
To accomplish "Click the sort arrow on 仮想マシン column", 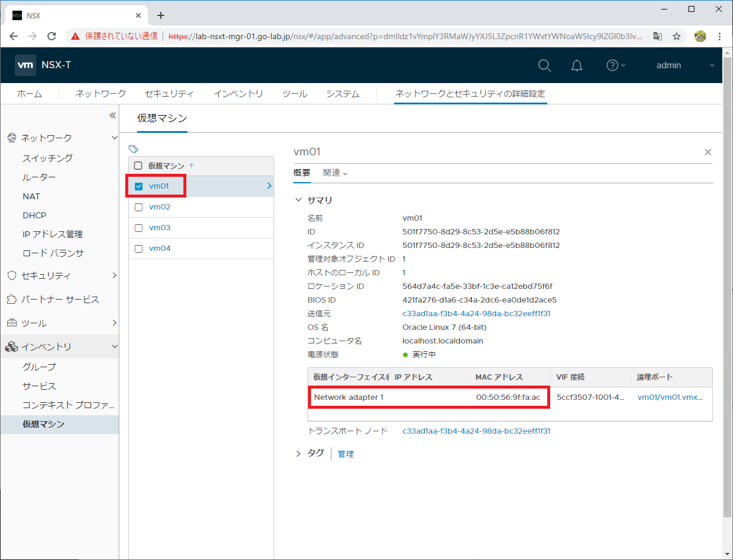I will (x=191, y=166).
